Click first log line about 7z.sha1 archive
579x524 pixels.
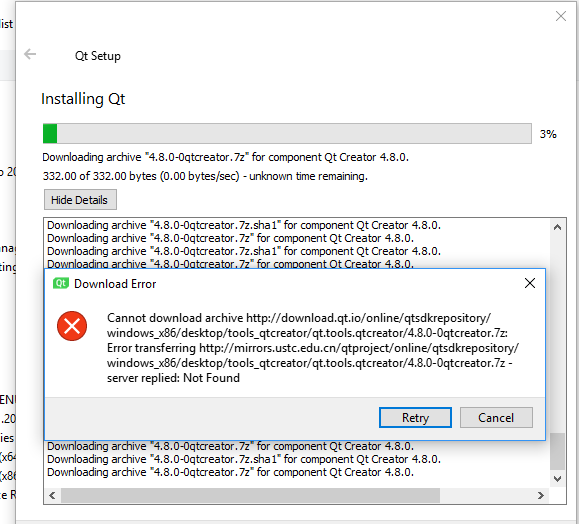pos(244,225)
